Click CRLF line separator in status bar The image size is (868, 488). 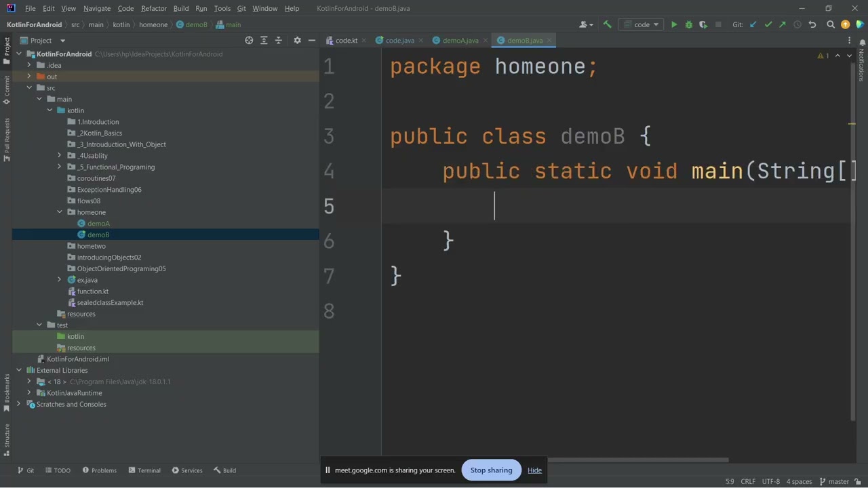(x=748, y=482)
